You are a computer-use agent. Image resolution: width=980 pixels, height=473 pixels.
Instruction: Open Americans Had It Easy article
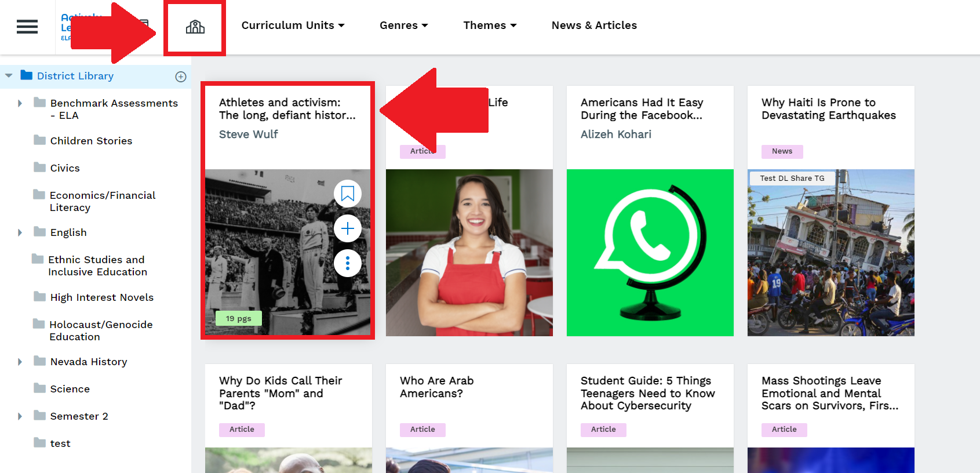[x=642, y=109]
